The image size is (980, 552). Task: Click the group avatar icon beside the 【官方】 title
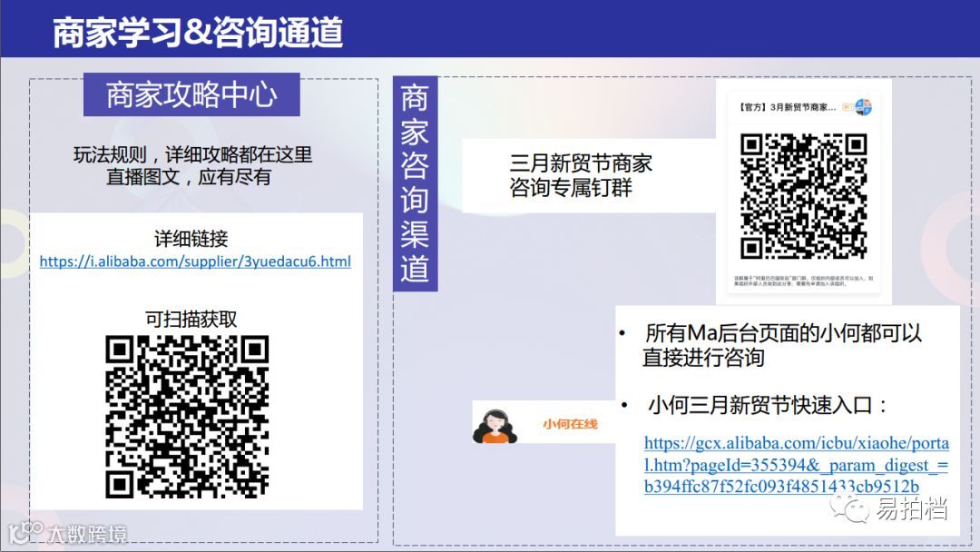pyautogui.click(x=863, y=107)
